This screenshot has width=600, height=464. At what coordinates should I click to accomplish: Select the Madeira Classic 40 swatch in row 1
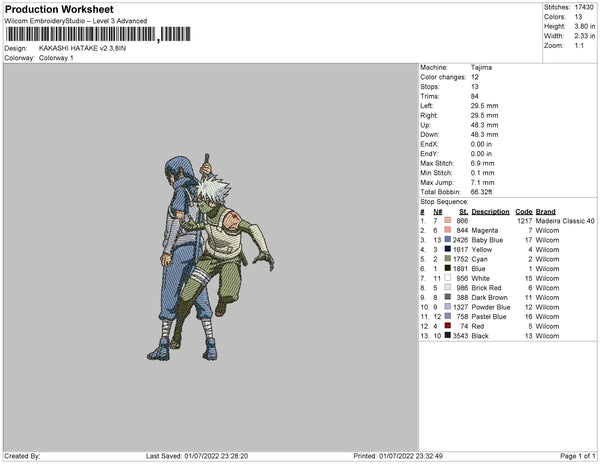click(449, 221)
